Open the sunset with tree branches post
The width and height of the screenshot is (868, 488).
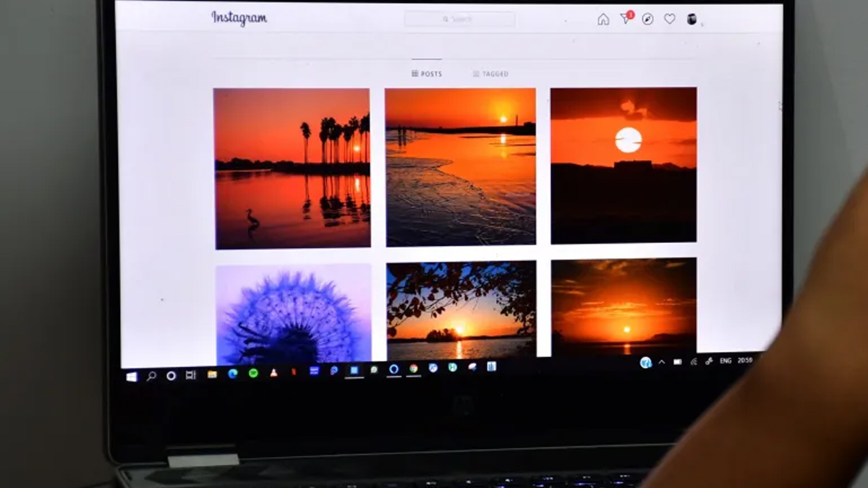click(461, 310)
